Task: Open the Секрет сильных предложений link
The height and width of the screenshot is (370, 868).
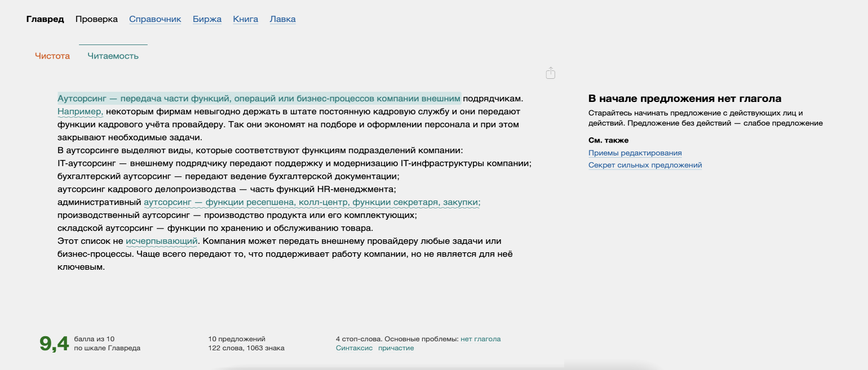Action: 645,165
